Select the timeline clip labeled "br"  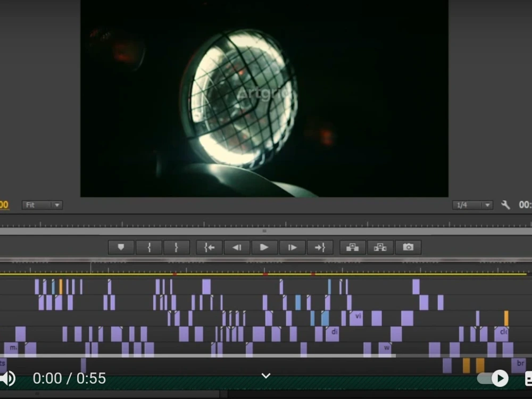tap(519, 366)
